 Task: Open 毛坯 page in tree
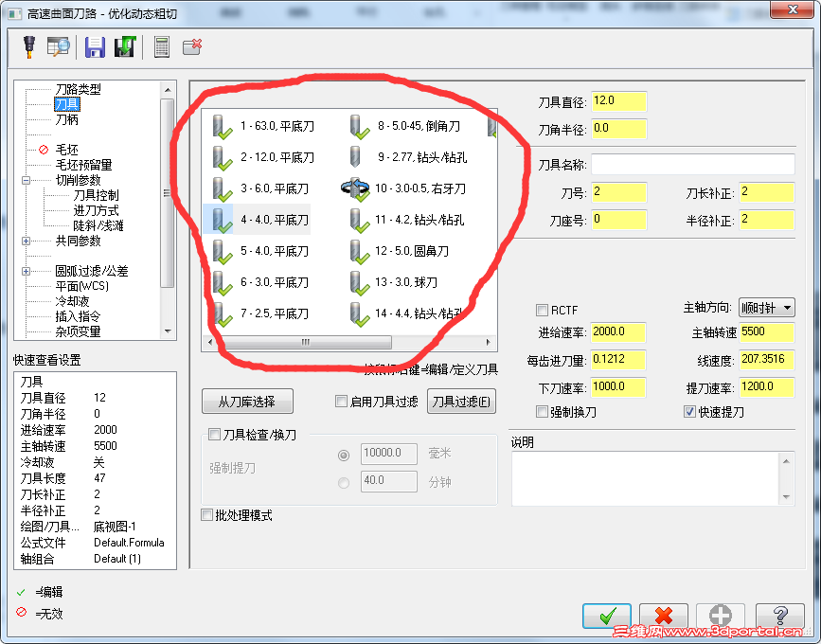pyautogui.click(x=66, y=150)
